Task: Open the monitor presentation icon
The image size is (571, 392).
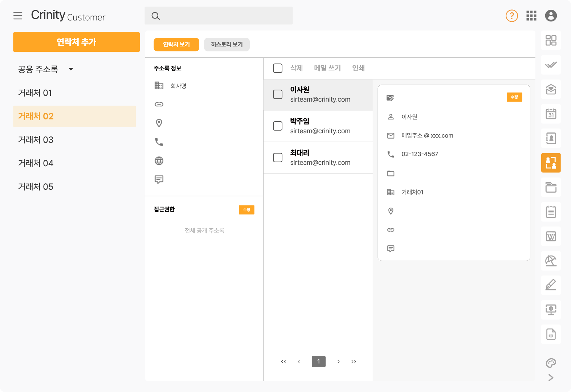Action: 551,310
